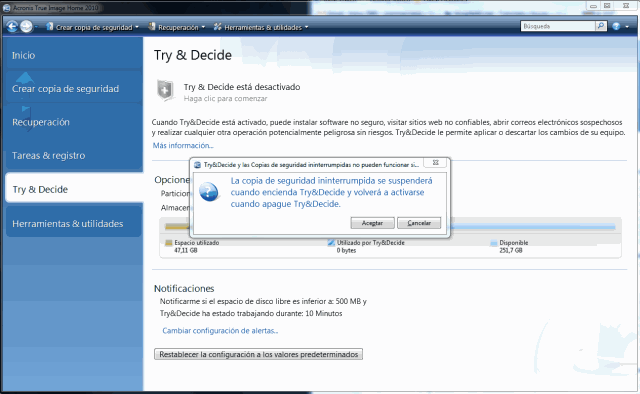The width and height of the screenshot is (640, 394).
Task: Click the dialog question mark icon
Action: (x=209, y=191)
